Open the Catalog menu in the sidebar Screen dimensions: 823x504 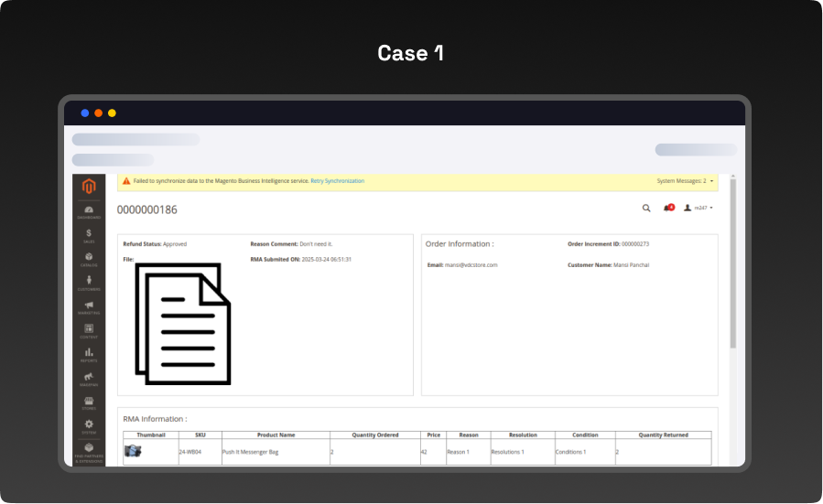click(x=89, y=260)
